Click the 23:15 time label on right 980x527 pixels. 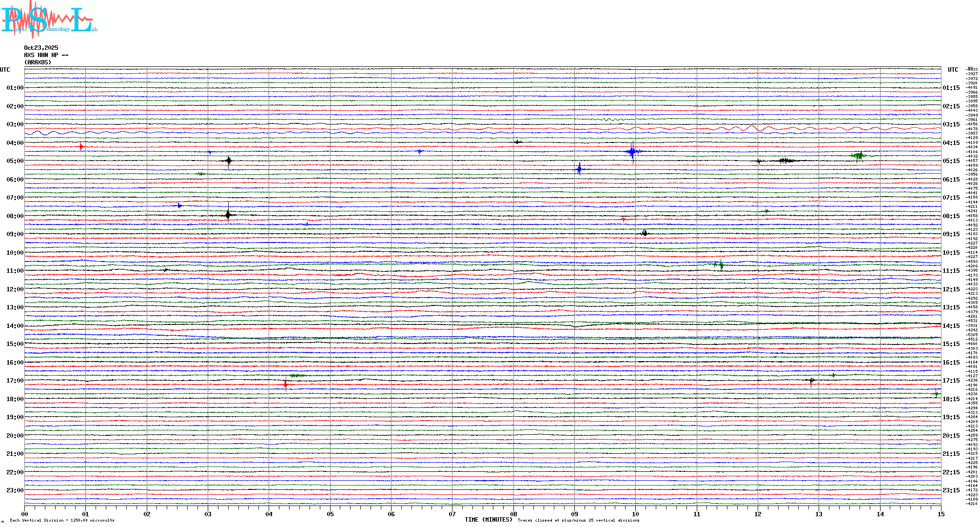(x=951, y=490)
